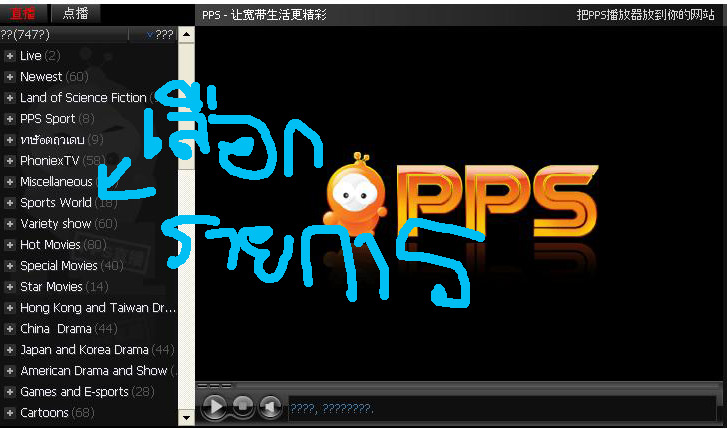
Task: Expand the Games and E-sports category
Action: coord(9,392)
